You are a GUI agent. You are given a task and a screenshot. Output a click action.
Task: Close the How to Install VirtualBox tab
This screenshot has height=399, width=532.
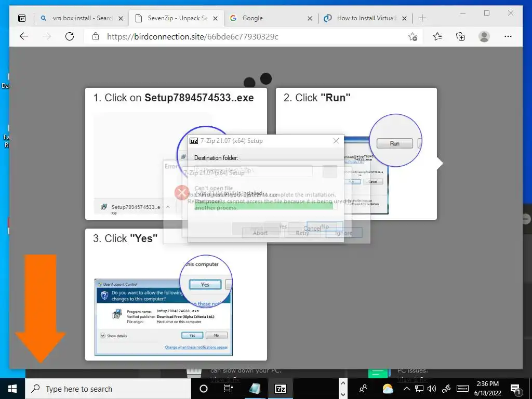404,19
